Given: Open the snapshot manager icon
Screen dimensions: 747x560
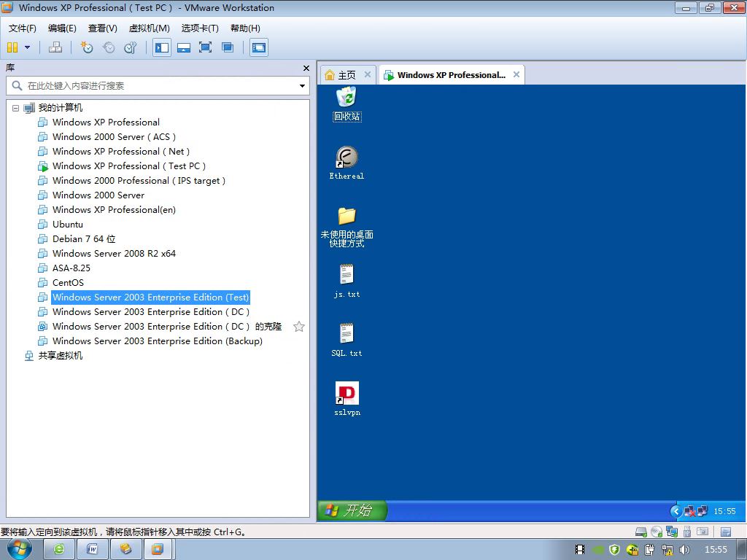Looking at the screenshot, I should [131, 47].
